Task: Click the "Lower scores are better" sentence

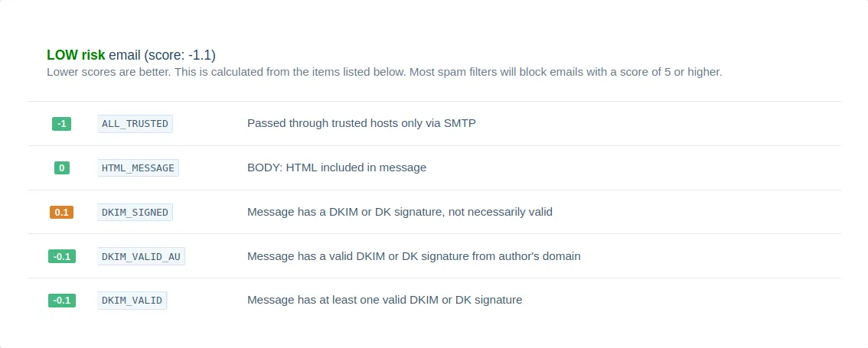Action: (x=107, y=73)
